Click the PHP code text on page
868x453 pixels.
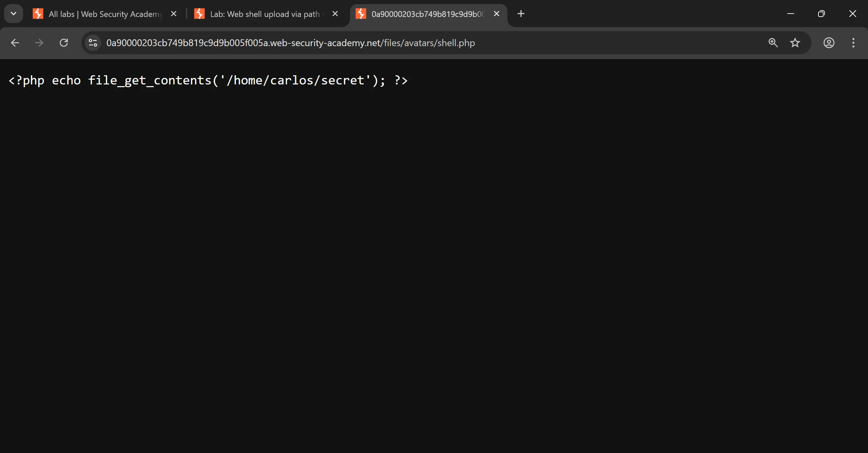pyautogui.click(x=208, y=80)
